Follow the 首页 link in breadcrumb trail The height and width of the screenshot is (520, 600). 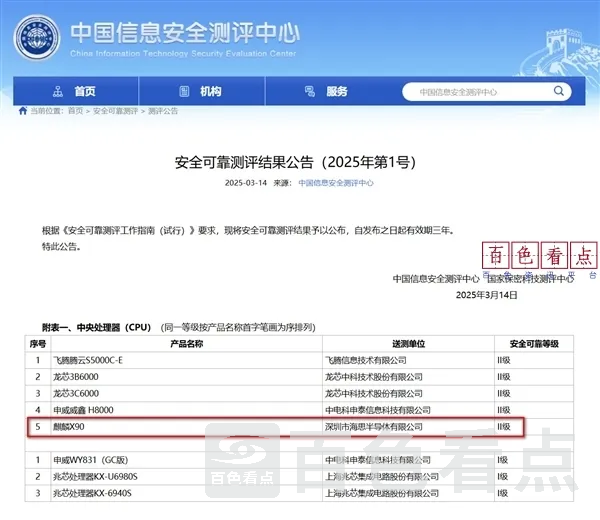point(75,111)
